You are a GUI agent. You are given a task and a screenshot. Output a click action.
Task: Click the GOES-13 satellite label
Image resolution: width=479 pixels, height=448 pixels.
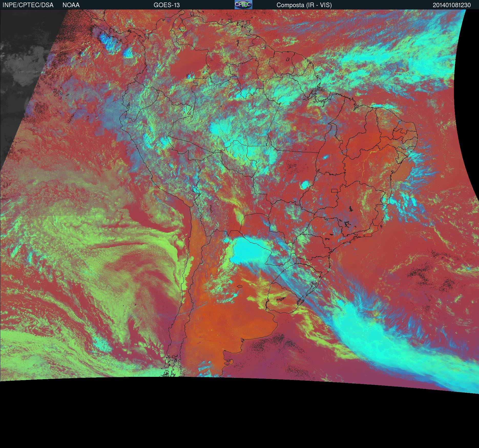pos(166,5)
